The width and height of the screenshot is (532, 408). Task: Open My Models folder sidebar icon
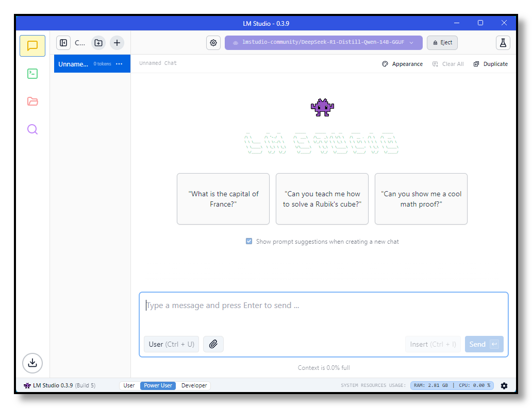point(32,101)
